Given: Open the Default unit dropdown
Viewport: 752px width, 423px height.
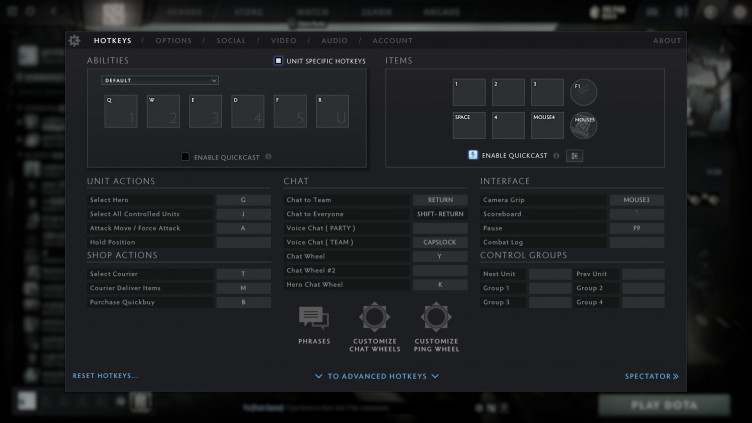Looking at the screenshot, I should click(160, 80).
